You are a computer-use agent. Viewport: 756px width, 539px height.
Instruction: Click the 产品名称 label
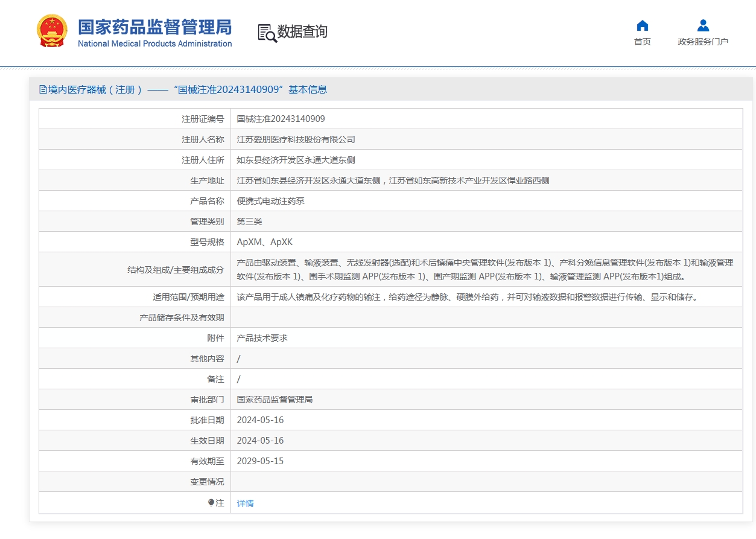pyautogui.click(x=207, y=201)
